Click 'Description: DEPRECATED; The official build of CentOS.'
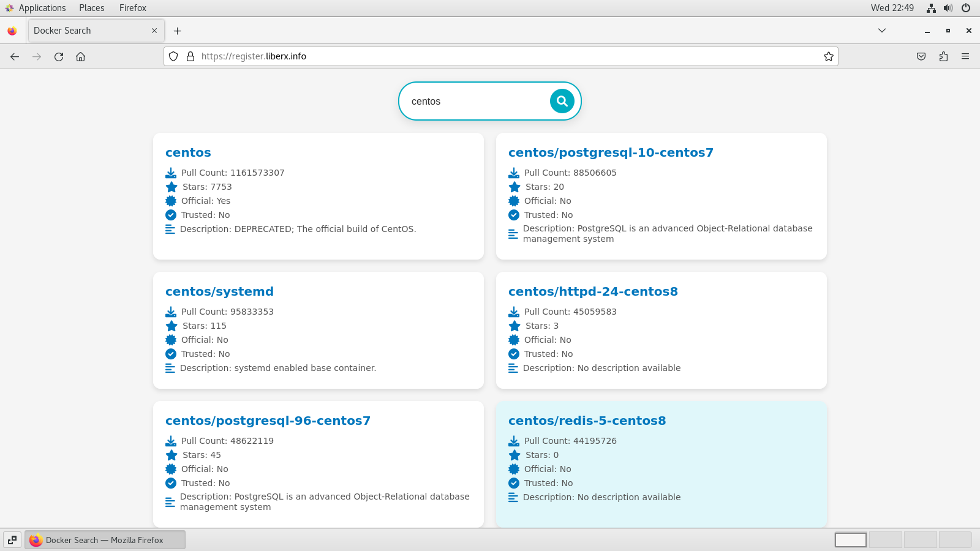Viewport: 980px width, 551px height. [x=298, y=229]
